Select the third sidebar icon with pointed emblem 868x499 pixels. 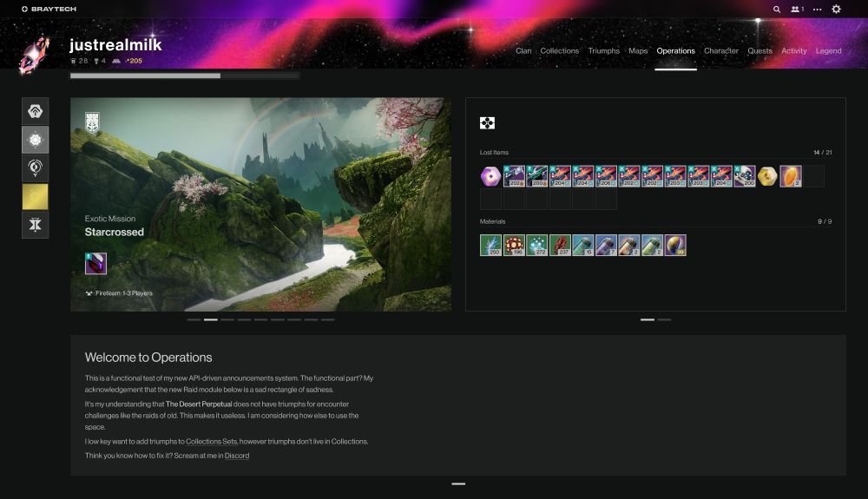(x=36, y=168)
